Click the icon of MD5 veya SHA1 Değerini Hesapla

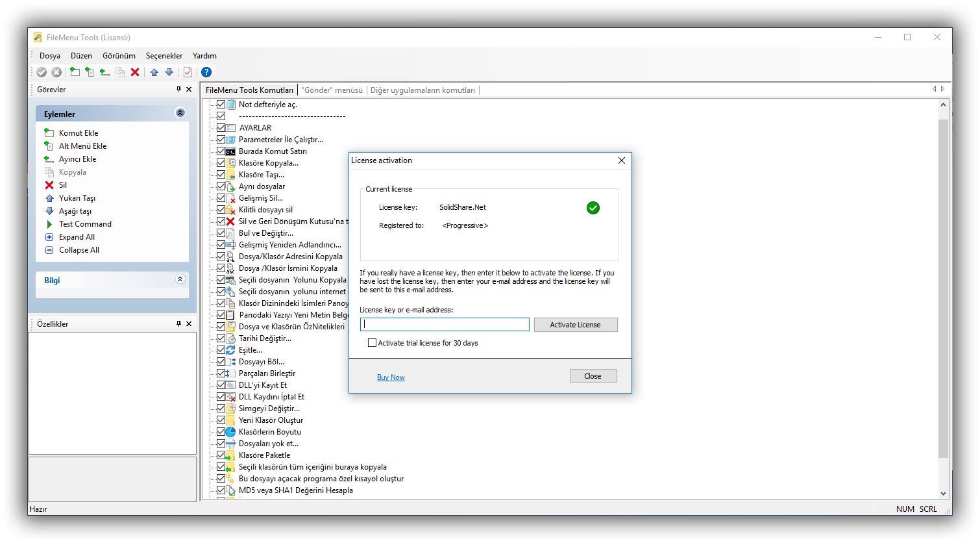[231, 490]
